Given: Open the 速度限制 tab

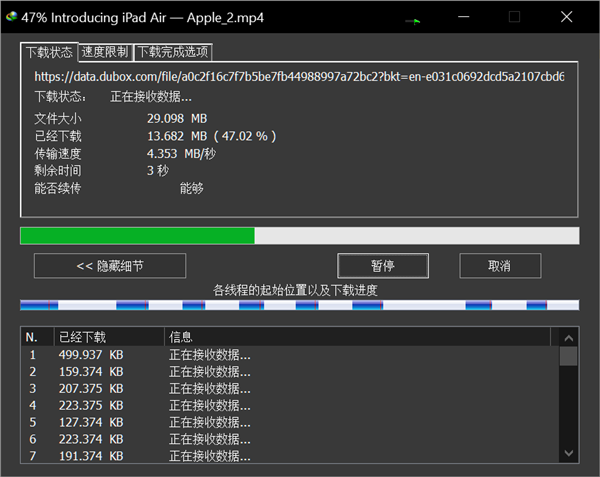Looking at the screenshot, I should (x=105, y=52).
